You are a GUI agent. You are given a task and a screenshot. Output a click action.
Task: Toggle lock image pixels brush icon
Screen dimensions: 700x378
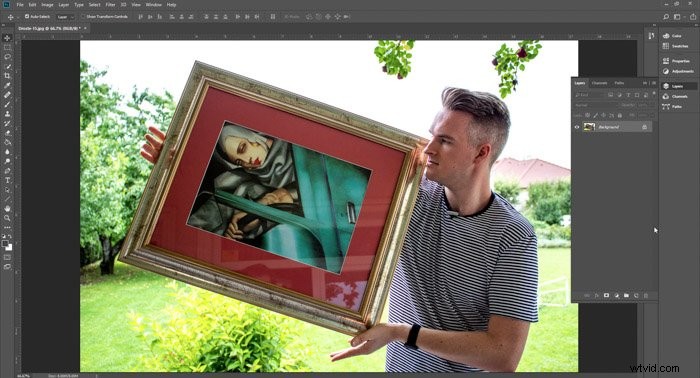click(x=596, y=115)
